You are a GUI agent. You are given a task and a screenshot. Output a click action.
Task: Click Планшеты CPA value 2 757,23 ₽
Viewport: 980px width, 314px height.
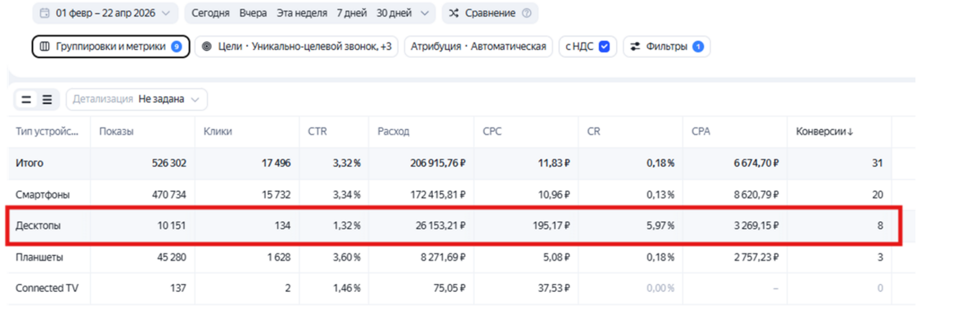(756, 257)
